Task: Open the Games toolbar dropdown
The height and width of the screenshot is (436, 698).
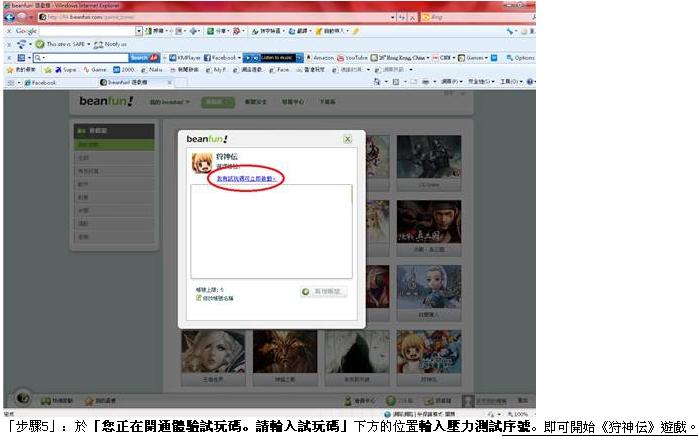Action: point(486,58)
